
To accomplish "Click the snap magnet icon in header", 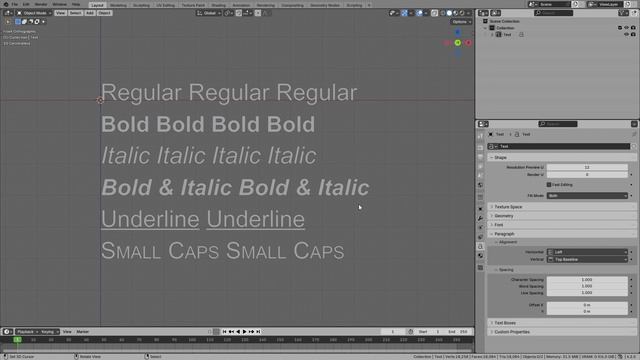I will 239,13.
